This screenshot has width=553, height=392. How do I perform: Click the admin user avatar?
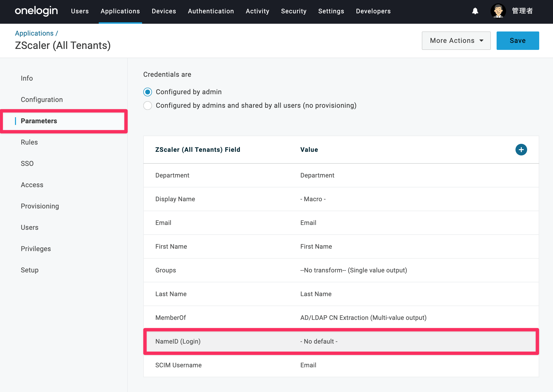(498, 11)
